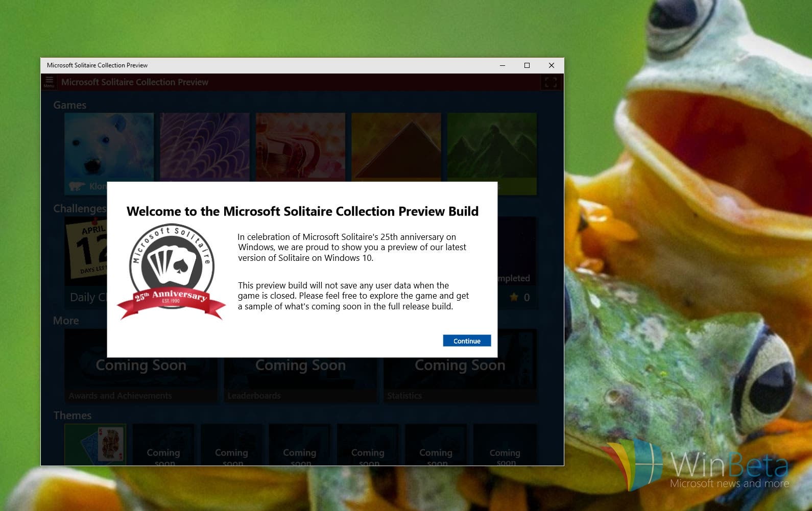812x511 pixels.
Task: Close the Solitaire Collection Preview window
Action: coord(552,65)
